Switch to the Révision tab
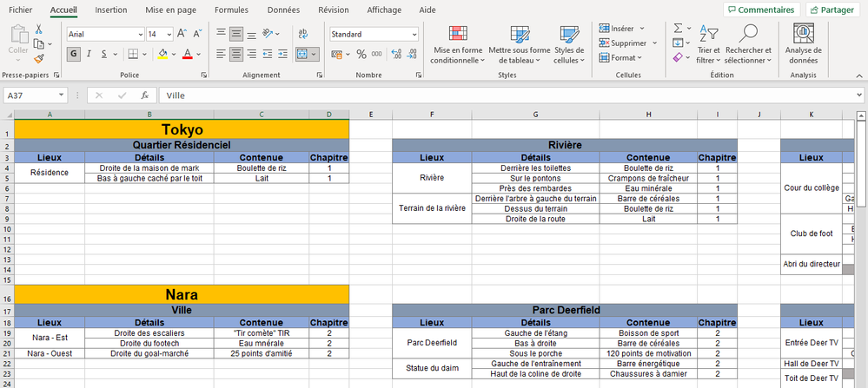868x388 pixels. [x=334, y=10]
